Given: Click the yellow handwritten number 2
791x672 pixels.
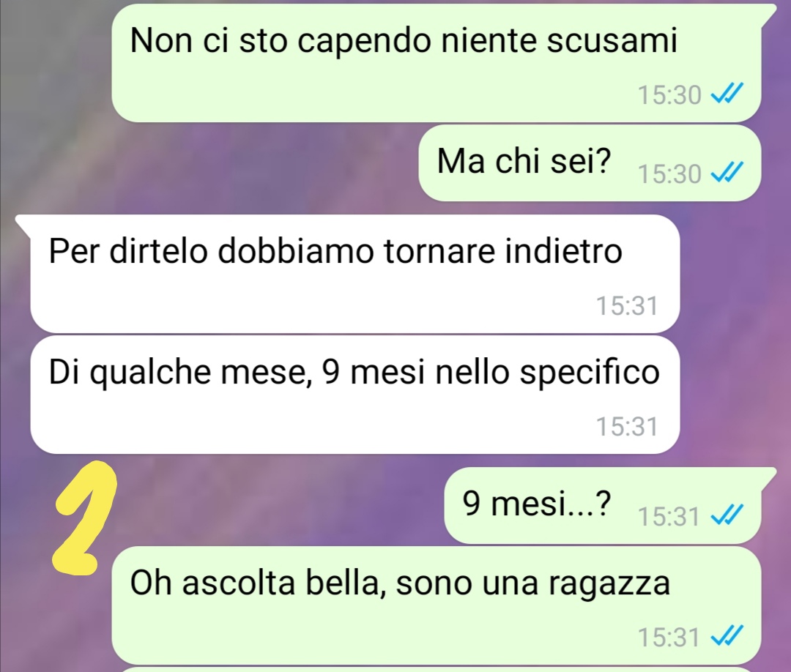Looking at the screenshot, I should pos(85,518).
